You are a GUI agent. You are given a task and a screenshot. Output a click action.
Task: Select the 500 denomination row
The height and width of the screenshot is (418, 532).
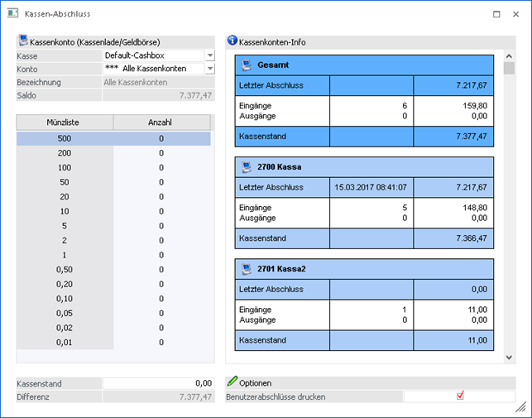pyautogui.click(x=65, y=139)
